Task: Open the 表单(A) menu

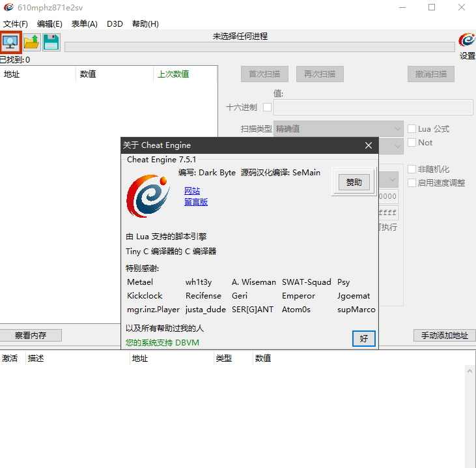Action: tap(85, 23)
